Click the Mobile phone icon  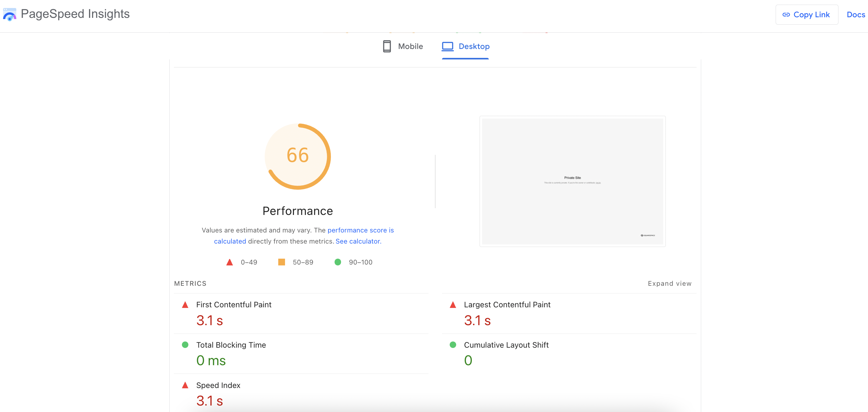click(387, 46)
